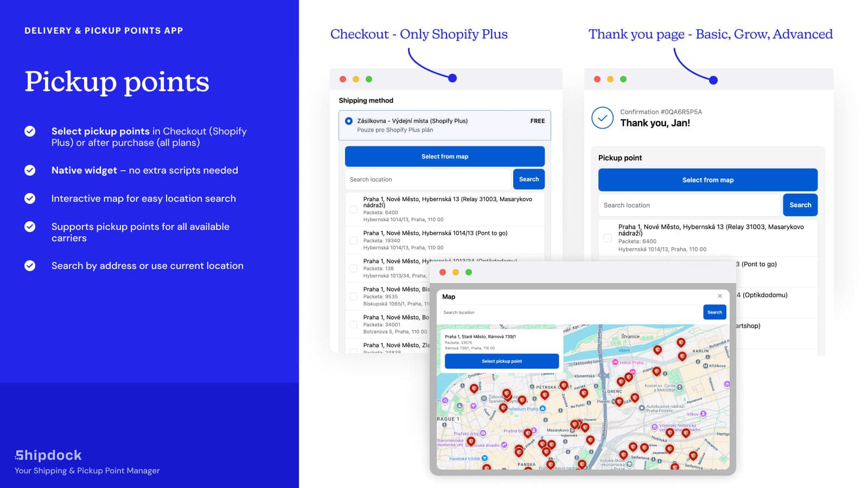
Task: Click the metro icon near Křižíkova on map
Action: (706, 366)
